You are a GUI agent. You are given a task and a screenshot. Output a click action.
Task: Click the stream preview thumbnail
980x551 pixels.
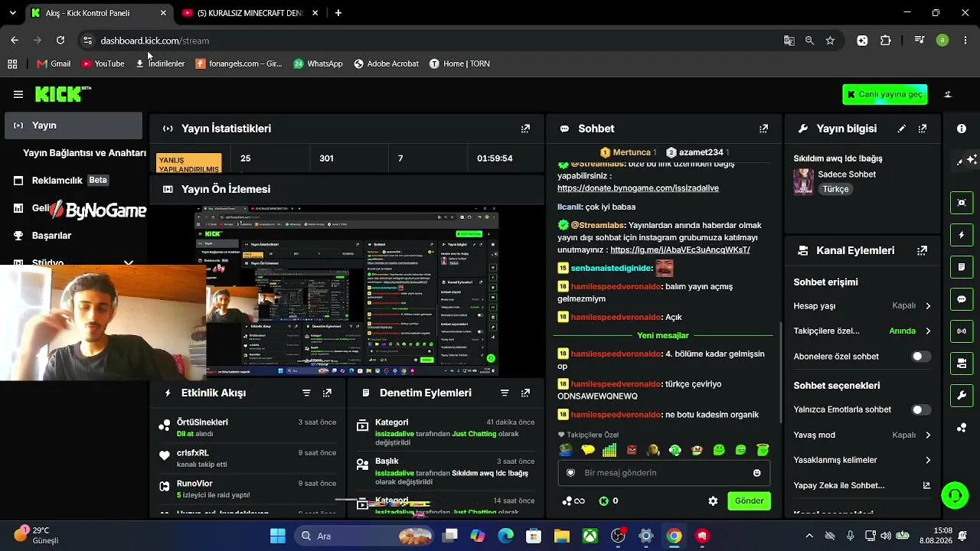click(x=346, y=291)
